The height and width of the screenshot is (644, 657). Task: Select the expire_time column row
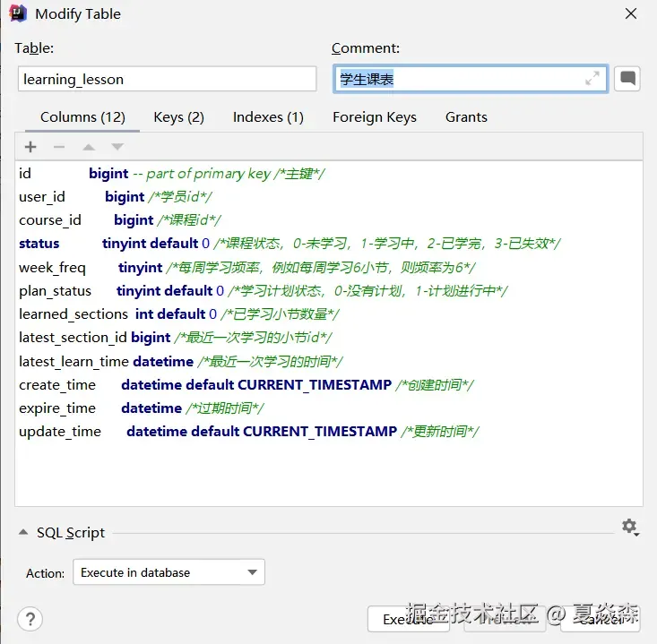point(328,408)
